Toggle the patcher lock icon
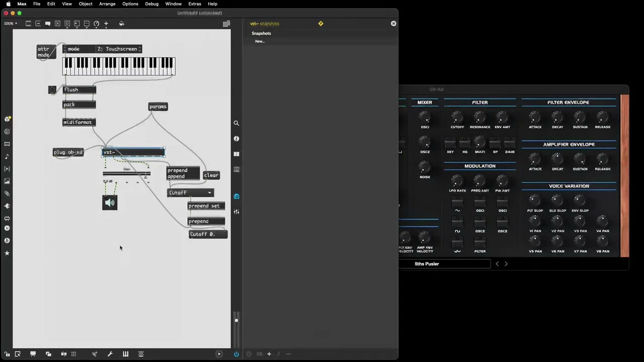The height and width of the screenshot is (362, 644). [7, 354]
